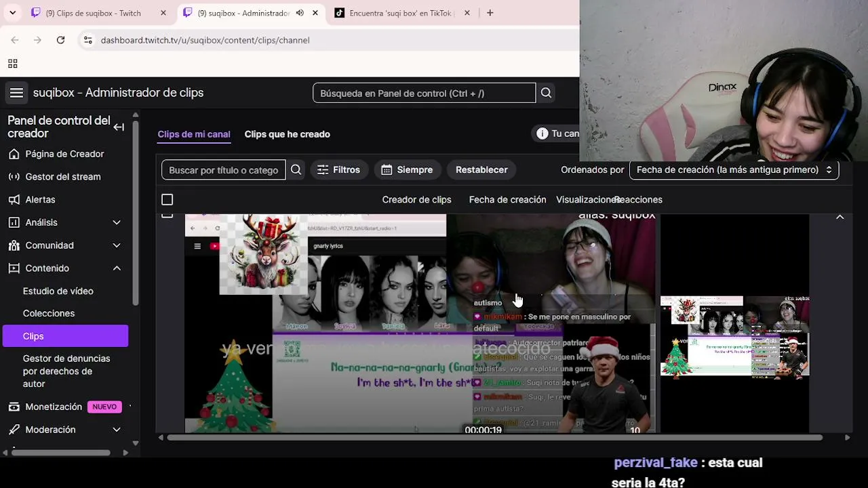Open the Filtros button
Image resolution: width=868 pixels, height=488 pixels.
pos(338,170)
